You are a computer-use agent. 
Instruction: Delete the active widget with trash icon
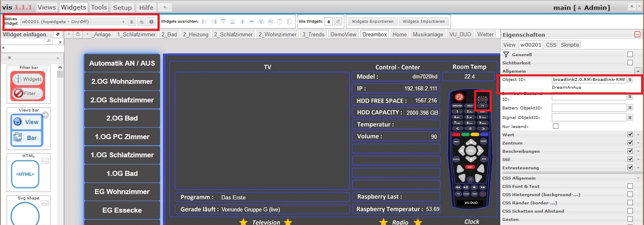[x=131, y=21]
